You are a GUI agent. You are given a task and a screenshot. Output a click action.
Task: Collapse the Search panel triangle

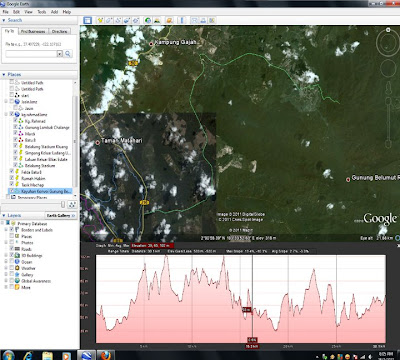4,20
